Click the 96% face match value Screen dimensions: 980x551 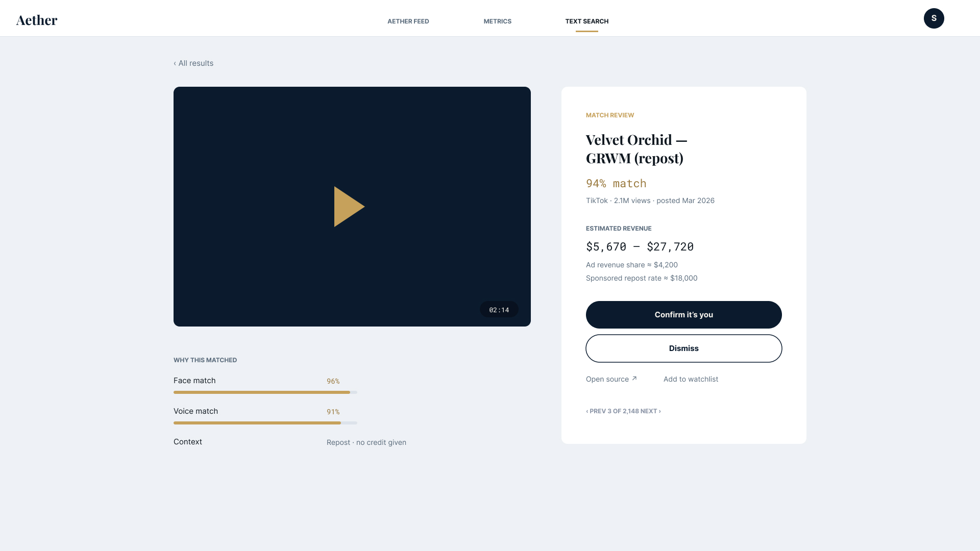333,381
